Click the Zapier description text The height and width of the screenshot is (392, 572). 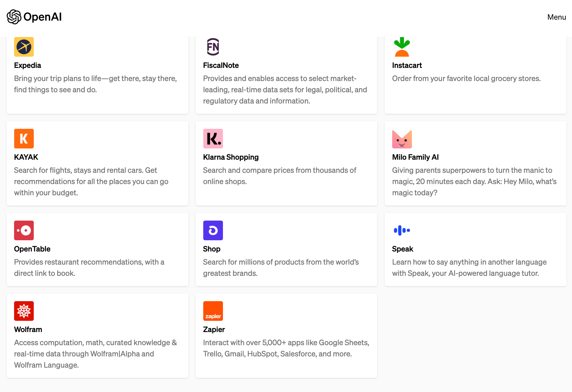point(286,348)
